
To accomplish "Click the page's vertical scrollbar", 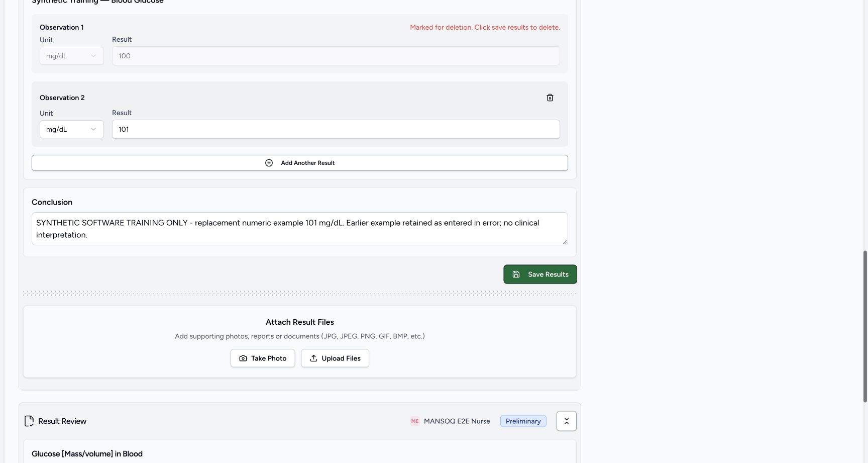I will tap(865, 327).
